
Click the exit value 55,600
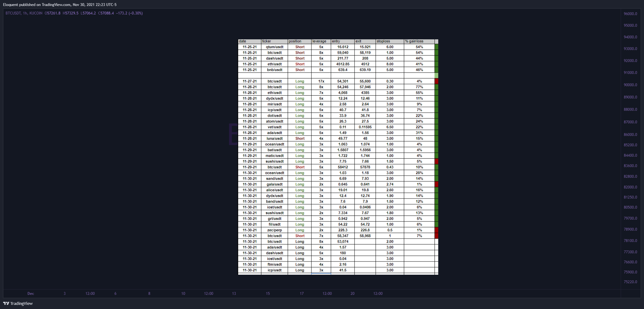[365, 81]
